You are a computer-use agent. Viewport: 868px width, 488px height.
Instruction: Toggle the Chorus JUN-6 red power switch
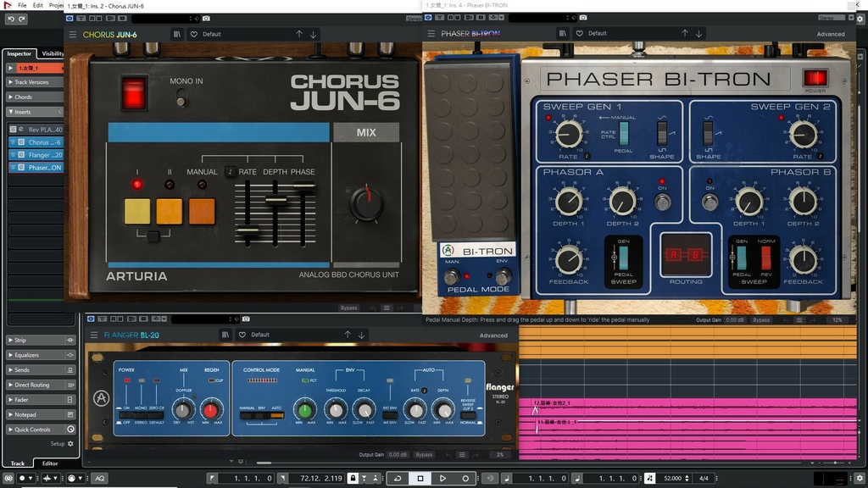coord(133,92)
